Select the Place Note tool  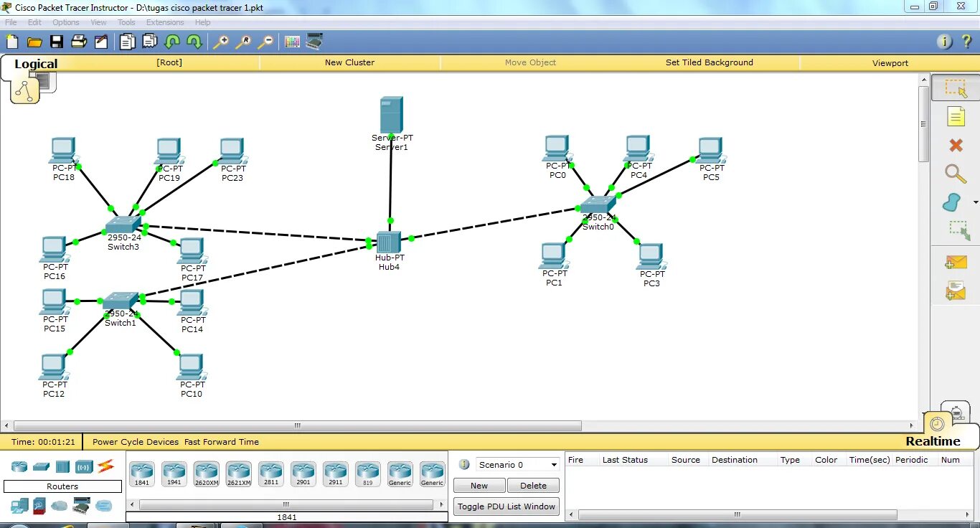[956, 116]
